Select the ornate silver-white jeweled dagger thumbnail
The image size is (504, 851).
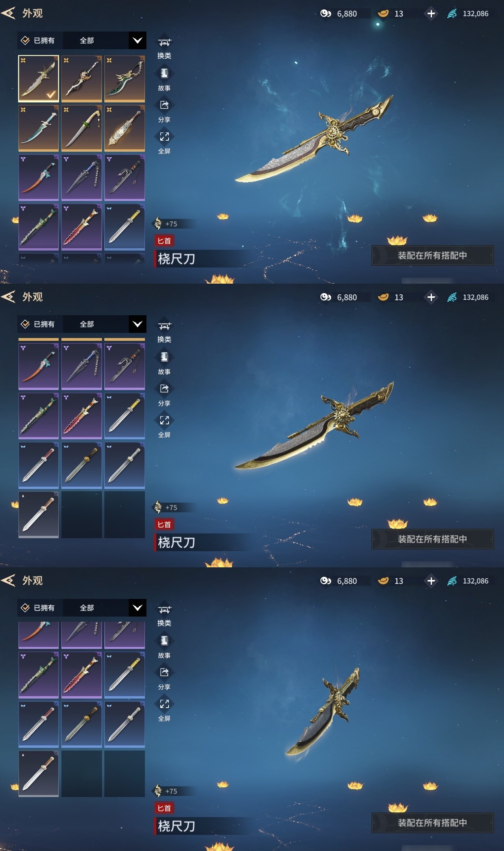click(x=124, y=128)
